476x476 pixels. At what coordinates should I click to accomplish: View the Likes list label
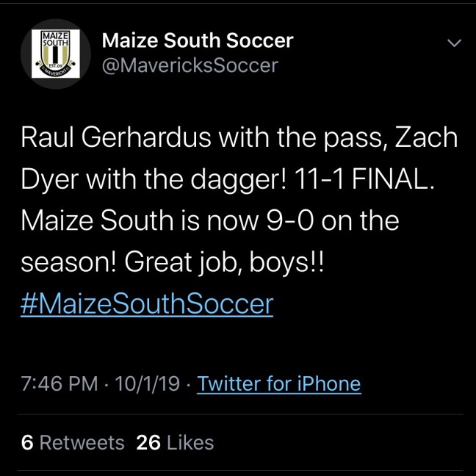coord(190,442)
